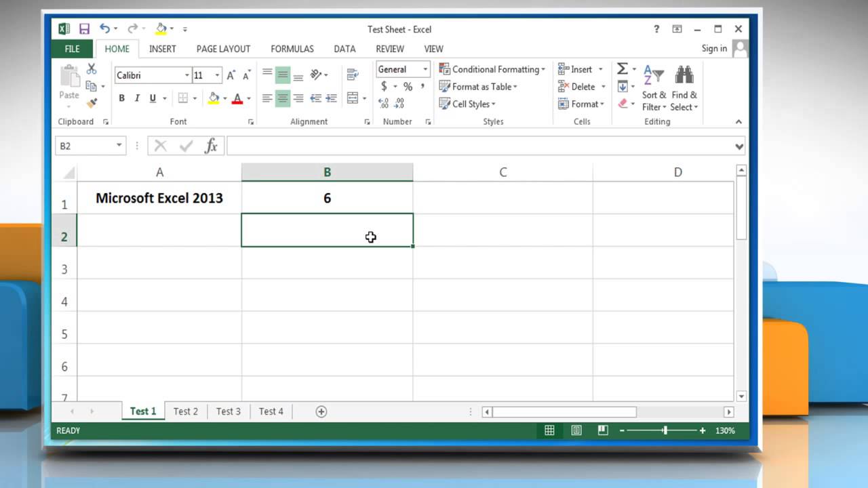Apply Comma Style number format
This screenshot has width=868, height=488.
coord(422,87)
